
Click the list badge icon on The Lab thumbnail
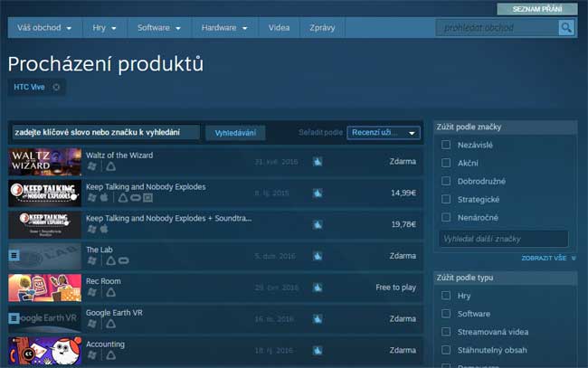(14, 256)
